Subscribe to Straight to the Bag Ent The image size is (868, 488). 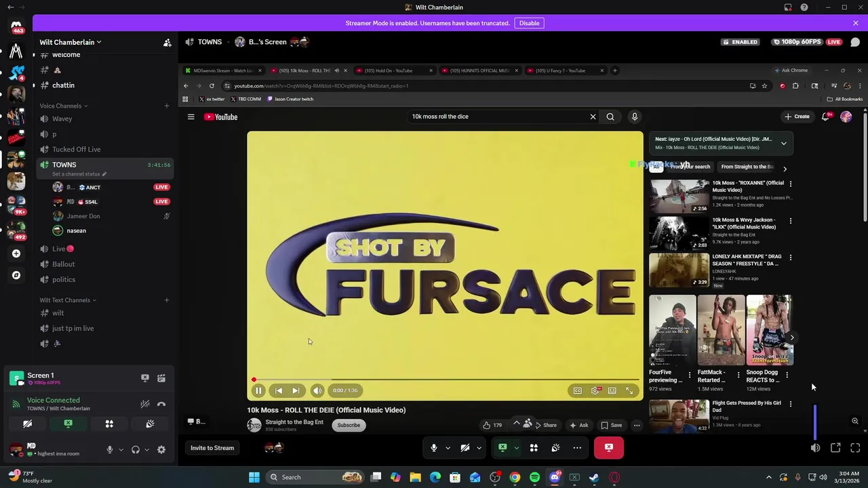click(x=349, y=425)
